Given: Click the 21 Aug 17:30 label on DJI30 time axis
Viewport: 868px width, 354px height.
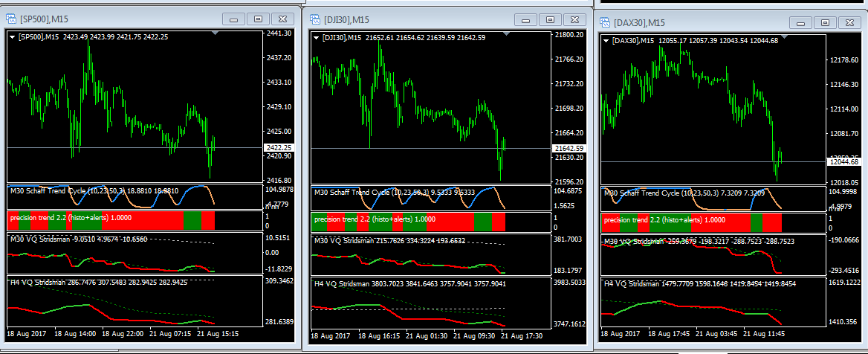Looking at the screenshot, I should (x=523, y=336).
